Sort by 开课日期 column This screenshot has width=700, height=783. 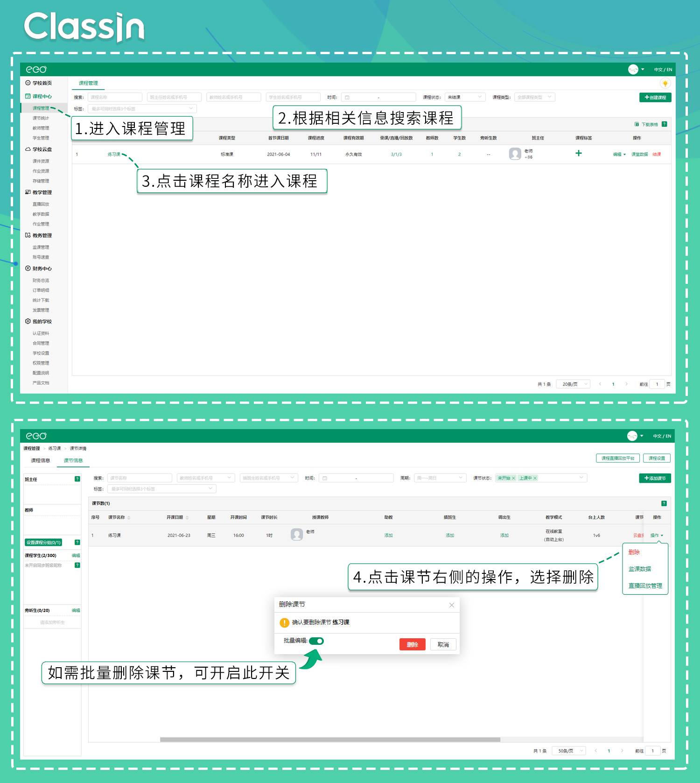[187, 517]
